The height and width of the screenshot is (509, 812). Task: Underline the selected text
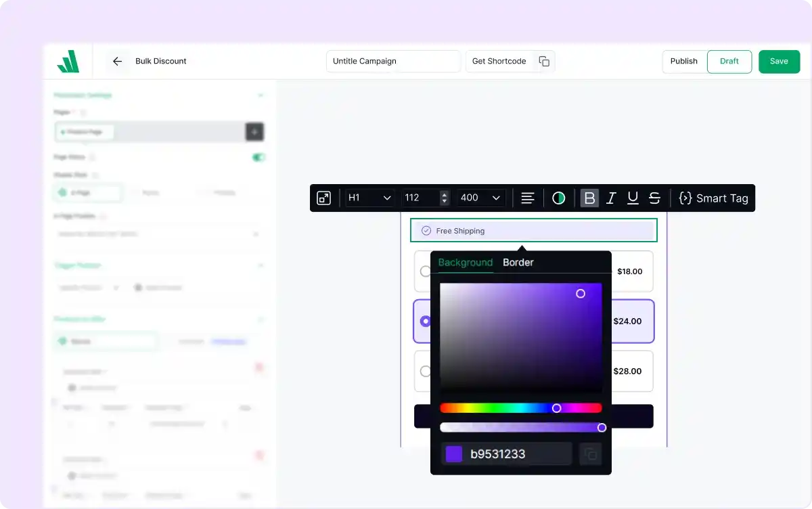[x=633, y=198]
